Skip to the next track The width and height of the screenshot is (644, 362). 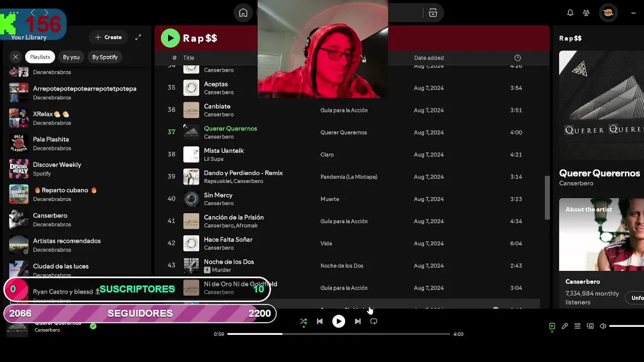point(358,321)
